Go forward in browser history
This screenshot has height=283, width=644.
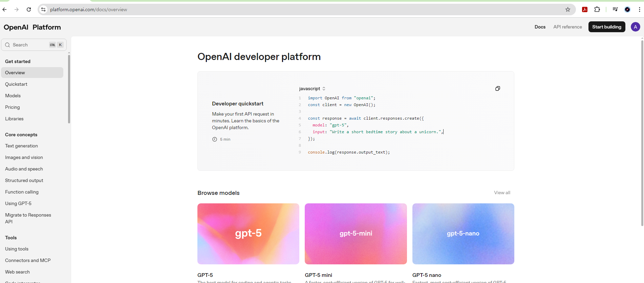tap(17, 9)
